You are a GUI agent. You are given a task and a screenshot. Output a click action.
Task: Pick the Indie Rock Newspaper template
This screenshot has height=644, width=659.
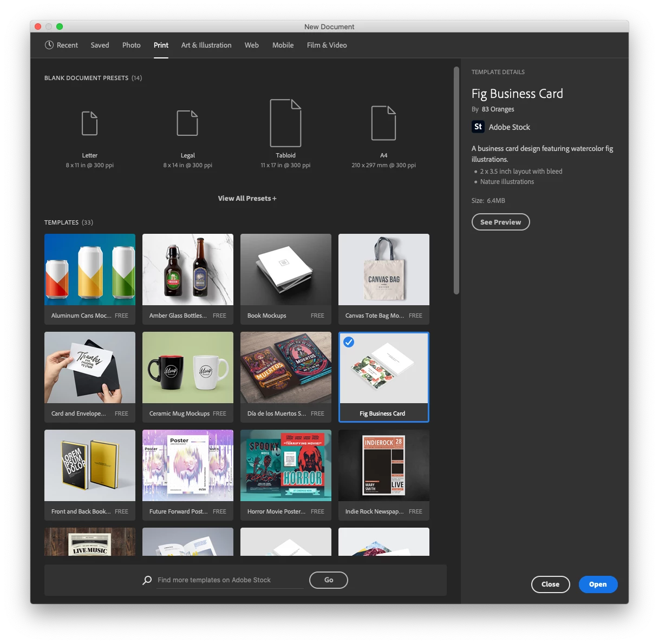click(384, 475)
